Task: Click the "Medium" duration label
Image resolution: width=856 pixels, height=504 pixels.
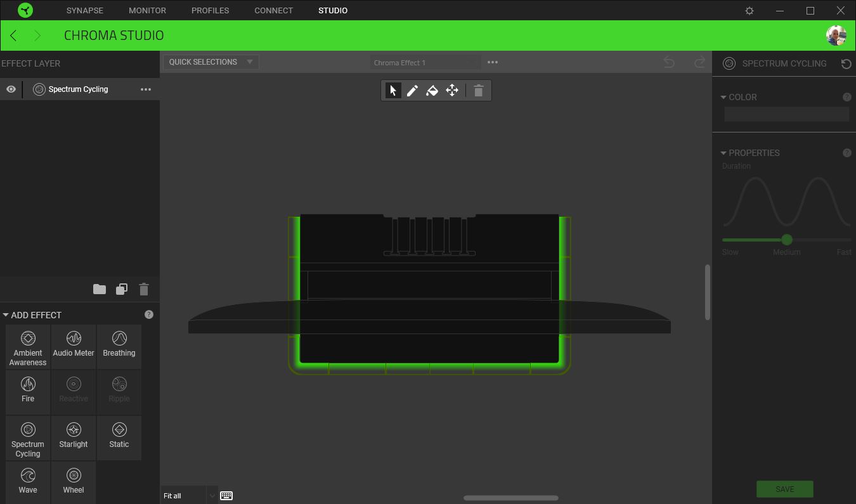Action: pyautogui.click(x=787, y=252)
